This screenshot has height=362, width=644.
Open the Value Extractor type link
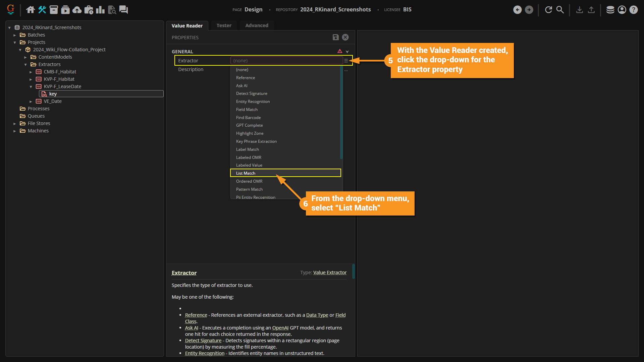point(330,273)
